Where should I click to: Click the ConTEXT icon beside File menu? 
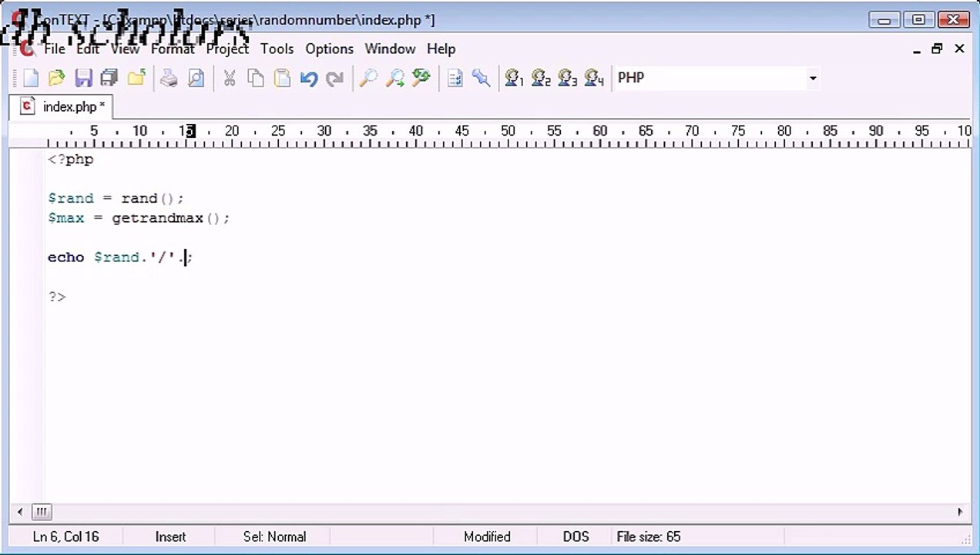tap(28, 49)
